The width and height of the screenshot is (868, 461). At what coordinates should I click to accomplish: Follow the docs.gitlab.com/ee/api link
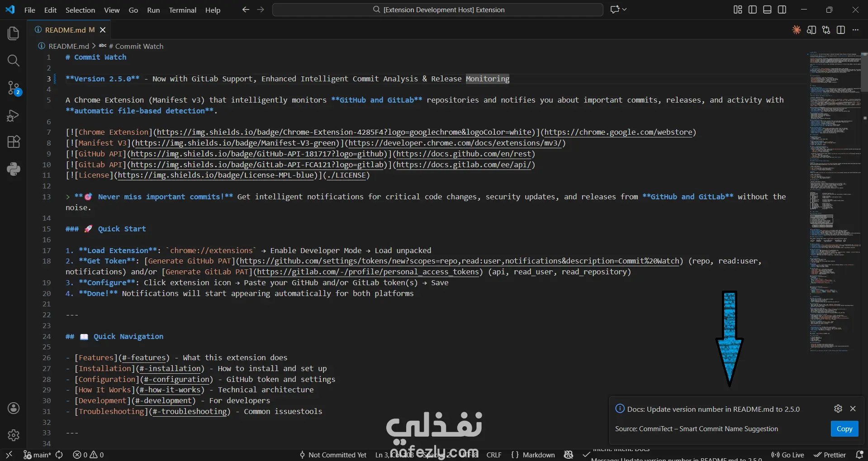tap(464, 165)
